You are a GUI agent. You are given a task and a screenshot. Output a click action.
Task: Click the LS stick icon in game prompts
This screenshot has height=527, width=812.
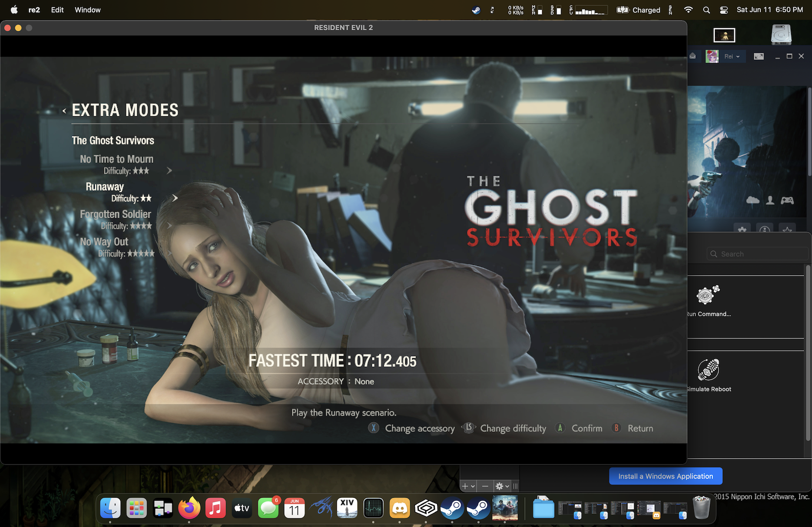[x=469, y=428]
